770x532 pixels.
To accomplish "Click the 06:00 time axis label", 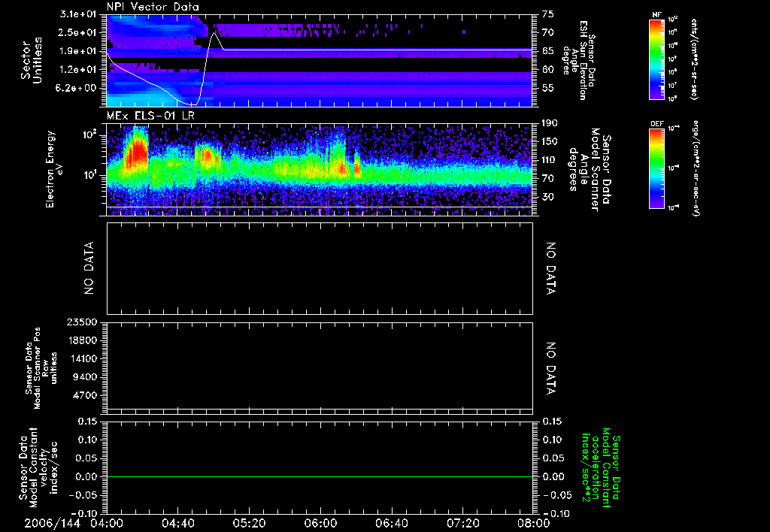I will [x=320, y=522].
